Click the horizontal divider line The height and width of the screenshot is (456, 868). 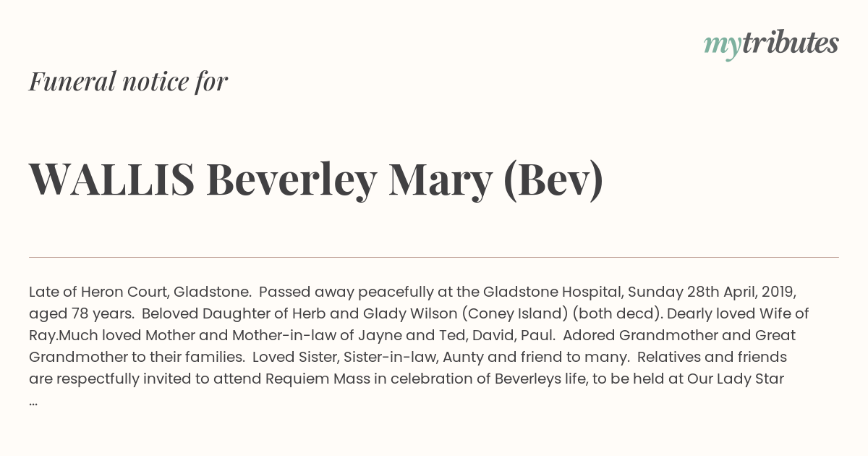(x=434, y=257)
